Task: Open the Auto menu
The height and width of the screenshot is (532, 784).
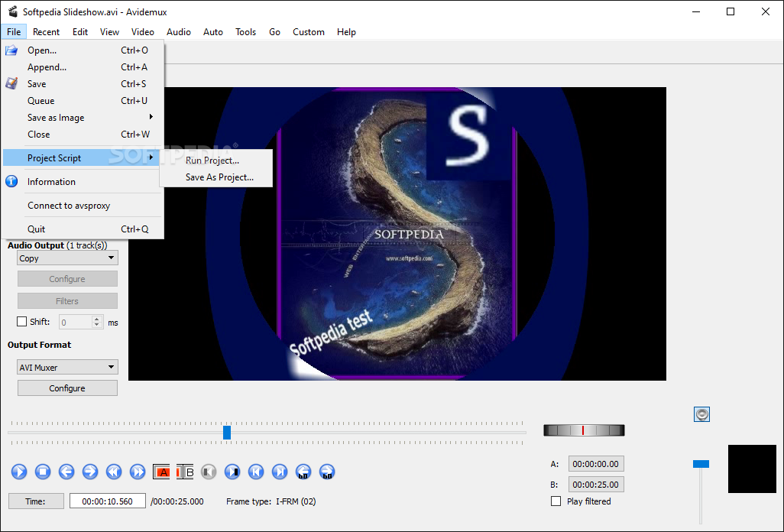Action: [x=213, y=32]
